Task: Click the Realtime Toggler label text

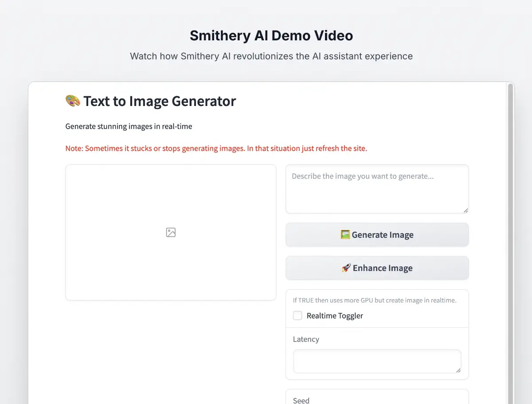Action: coord(335,316)
